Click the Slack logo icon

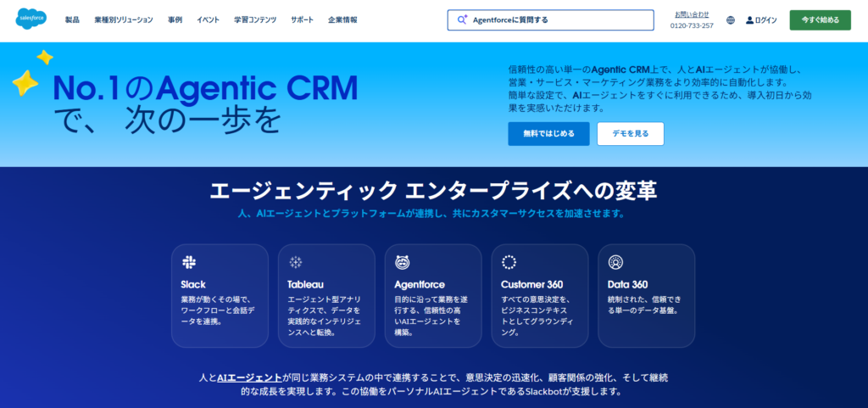pyautogui.click(x=189, y=262)
